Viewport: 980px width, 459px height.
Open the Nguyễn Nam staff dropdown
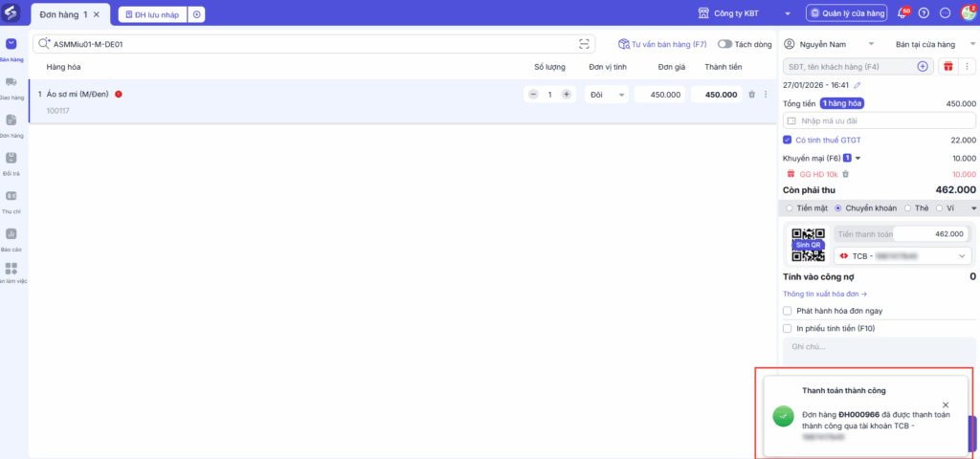point(829,44)
